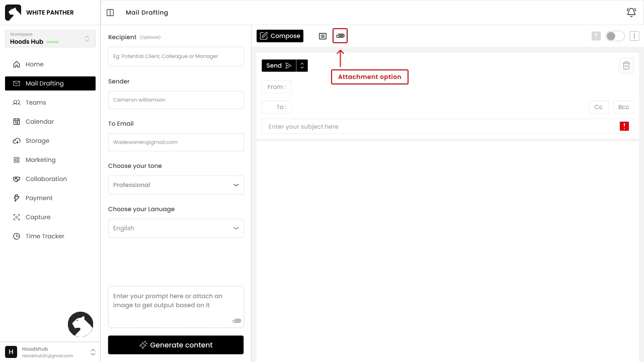Expand the Hoods Hub workspace selector
Image resolution: width=644 pixels, height=362 pixels.
point(50,39)
